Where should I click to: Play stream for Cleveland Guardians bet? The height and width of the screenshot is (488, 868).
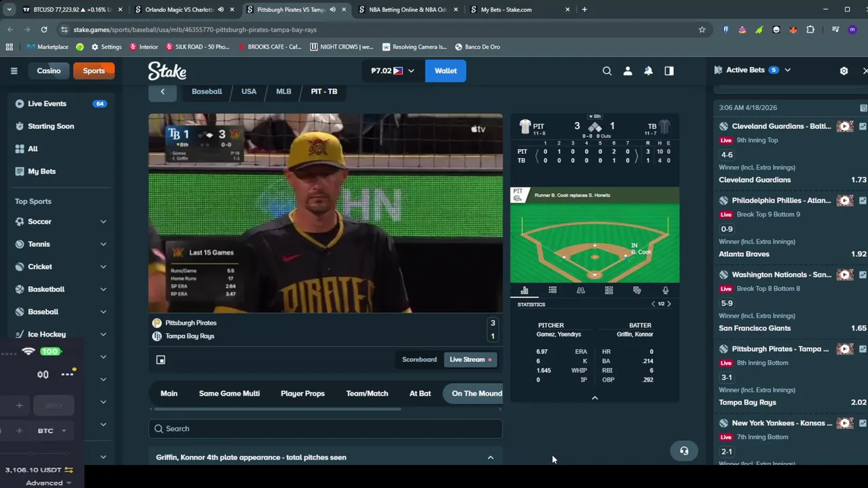(844, 126)
